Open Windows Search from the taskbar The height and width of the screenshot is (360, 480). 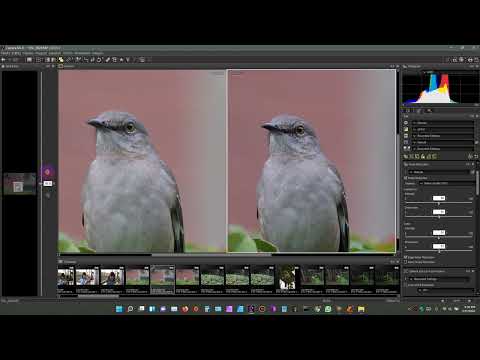(130, 309)
